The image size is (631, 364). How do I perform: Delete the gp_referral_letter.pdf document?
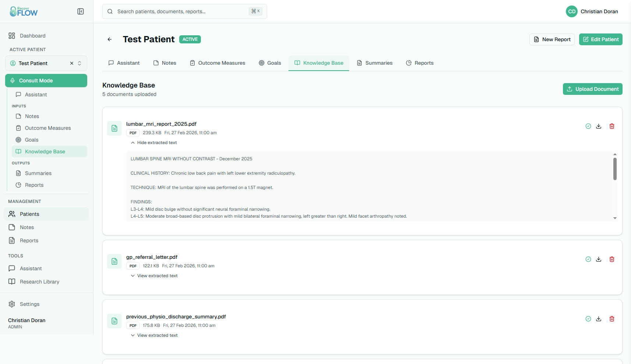coord(612,259)
